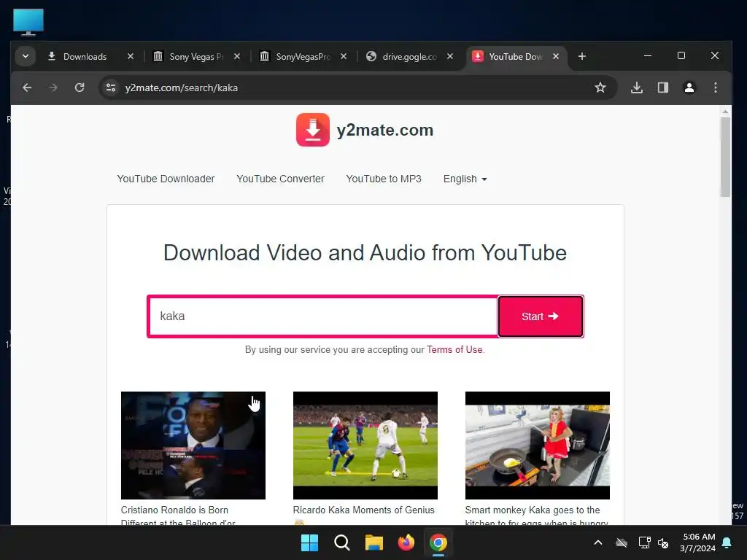
Task: Open the notification bell icon
Action: tap(727, 542)
